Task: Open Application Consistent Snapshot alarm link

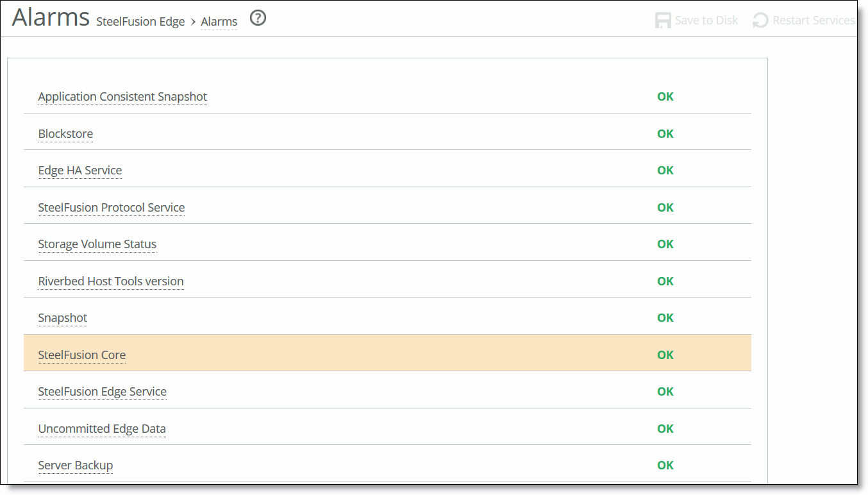Action: [x=122, y=97]
